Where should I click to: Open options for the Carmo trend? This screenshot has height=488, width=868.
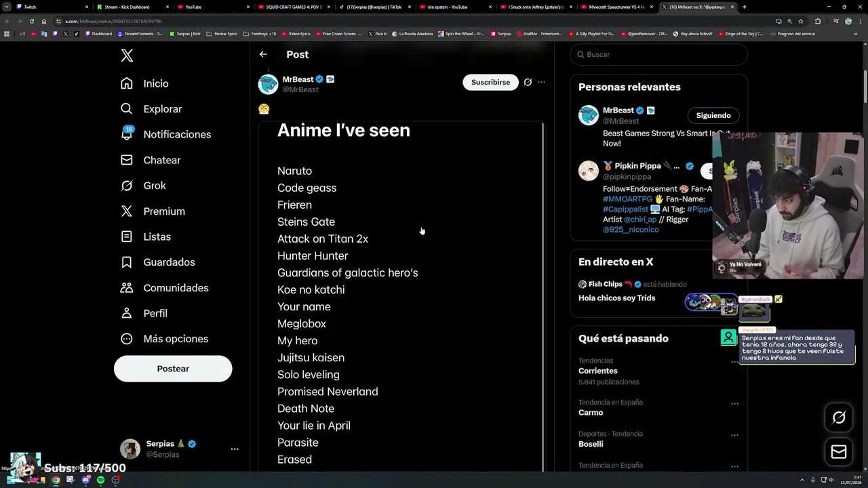(x=734, y=403)
